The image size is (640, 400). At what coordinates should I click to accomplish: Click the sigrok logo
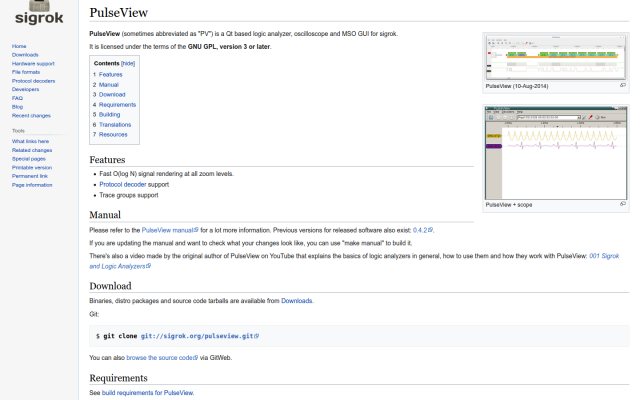click(x=39, y=13)
